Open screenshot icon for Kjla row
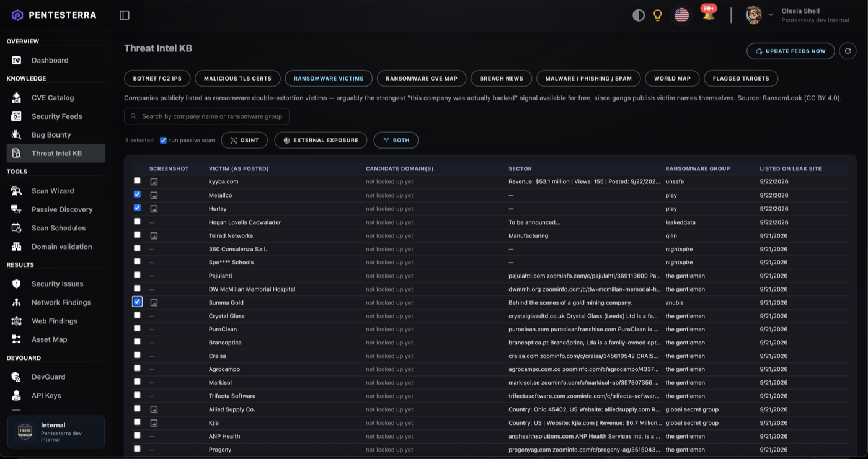 pyautogui.click(x=154, y=423)
